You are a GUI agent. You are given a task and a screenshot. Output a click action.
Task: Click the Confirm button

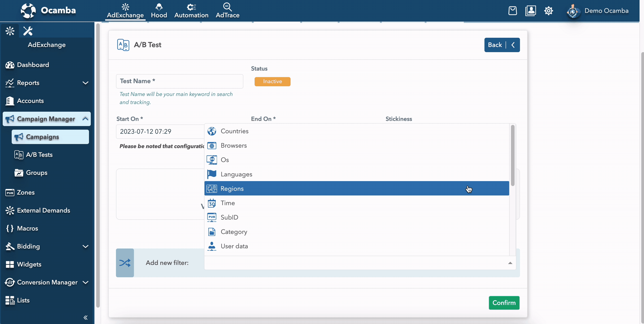(504, 303)
